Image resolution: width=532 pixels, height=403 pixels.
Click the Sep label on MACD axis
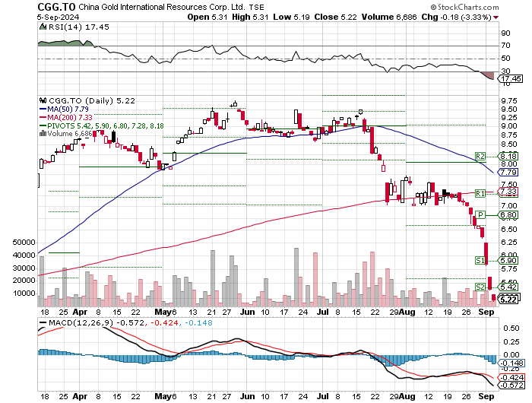pyautogui.click(x=486, y=397)
